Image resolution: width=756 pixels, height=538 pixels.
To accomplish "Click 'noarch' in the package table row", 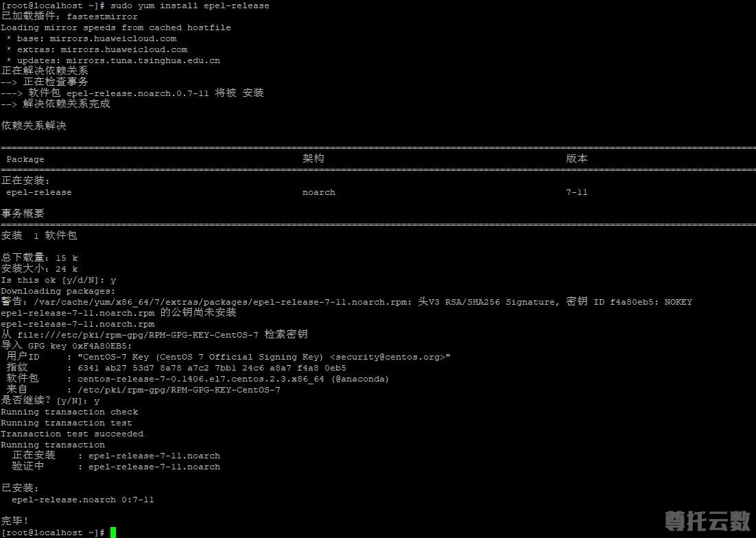I will (319, 192).
